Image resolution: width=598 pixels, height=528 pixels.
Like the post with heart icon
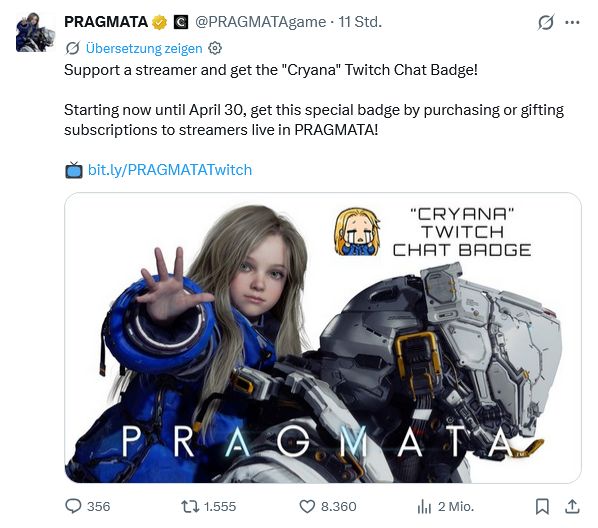307,507
